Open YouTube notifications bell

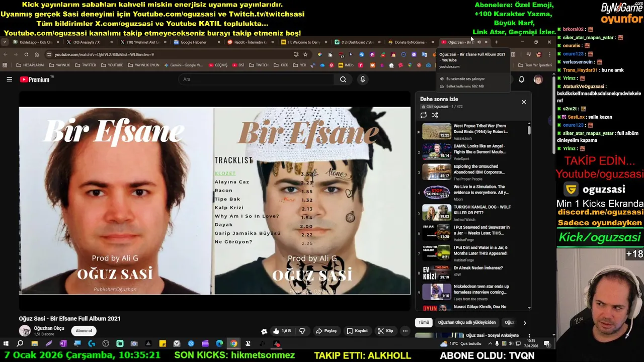(521, 79)
